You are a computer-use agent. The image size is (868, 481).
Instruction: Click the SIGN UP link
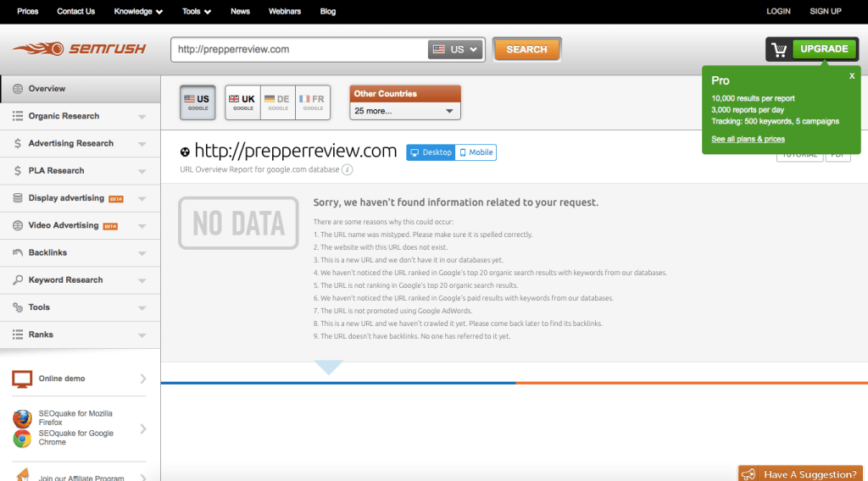coord(826,11)
